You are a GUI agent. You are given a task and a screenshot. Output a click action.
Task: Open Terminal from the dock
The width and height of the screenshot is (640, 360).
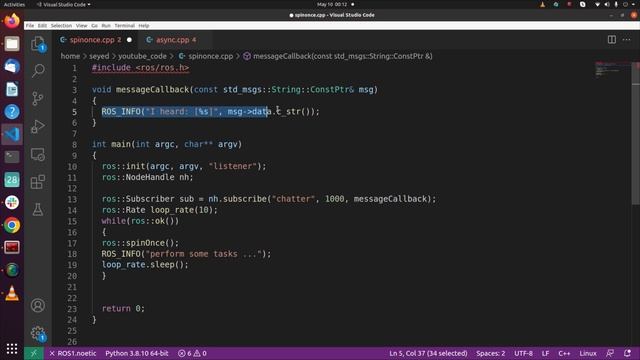[x=12, y=157]
